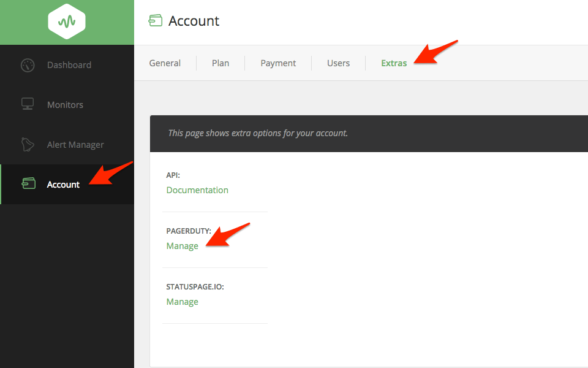This screenshot has width=588, height=368.
Task: Open the Users tab
Action: click(338, 63)
